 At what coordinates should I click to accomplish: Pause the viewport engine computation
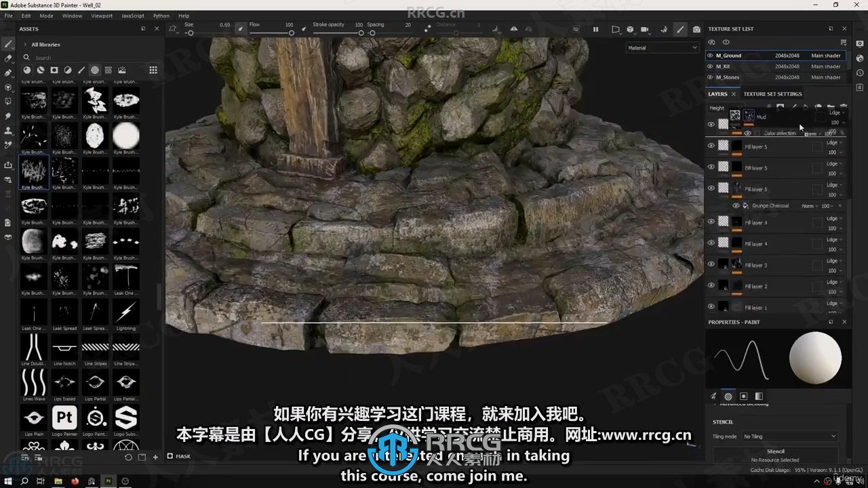click(596, 29)
